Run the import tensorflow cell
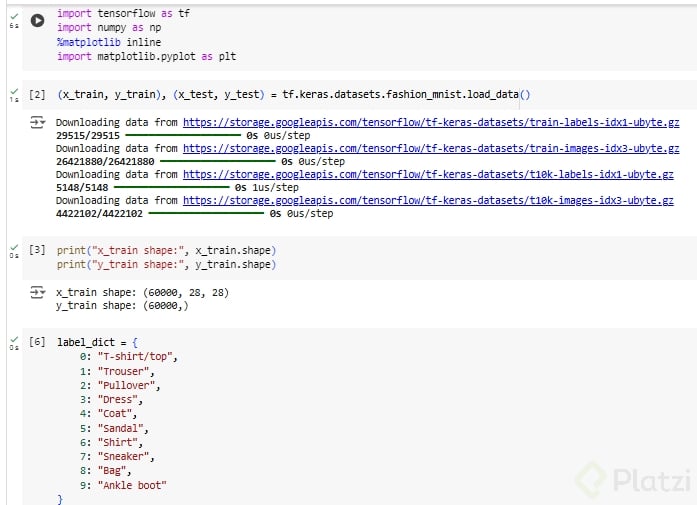The width and height of the screenshot is (697, 505). coord(37,20)
